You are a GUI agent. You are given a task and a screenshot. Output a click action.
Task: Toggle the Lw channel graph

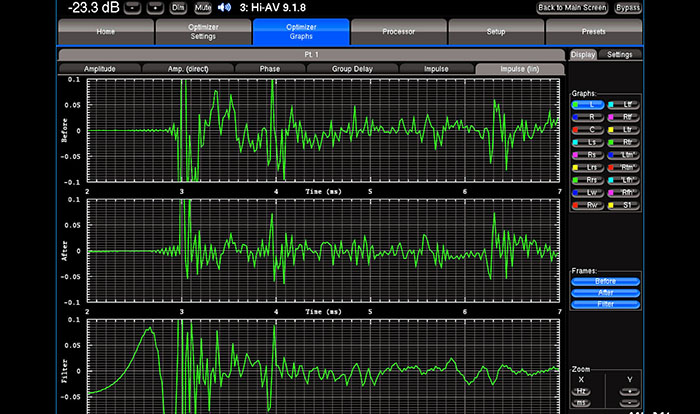588,192
